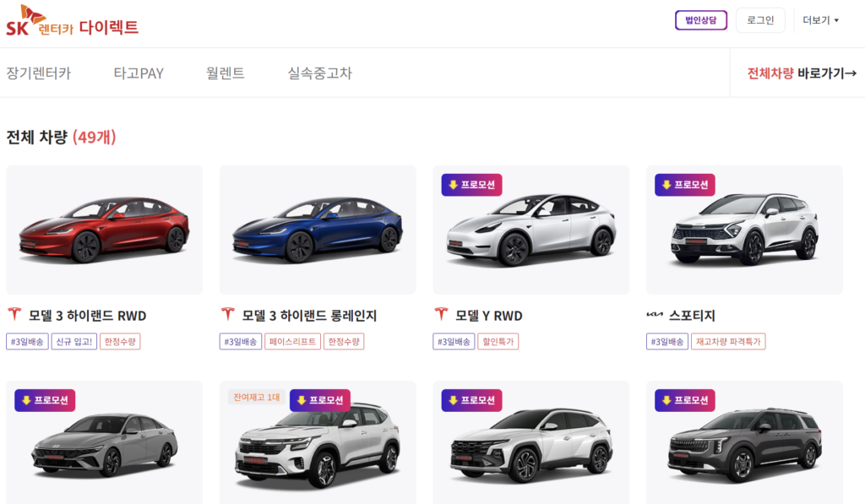Click the 법인상담 button
Image resolution: width=865 pixels, height=504 pixels.
pyautogui.click(x=700, y=19)
